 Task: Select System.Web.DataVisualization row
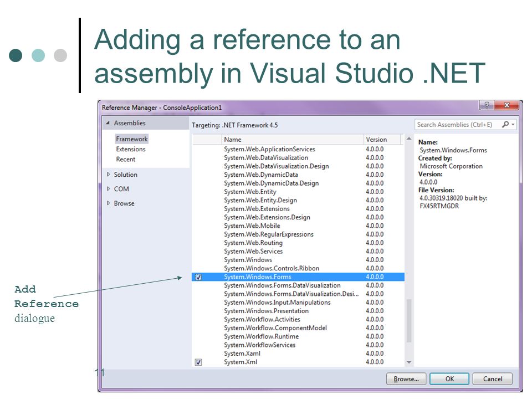(x=298, y=157)
